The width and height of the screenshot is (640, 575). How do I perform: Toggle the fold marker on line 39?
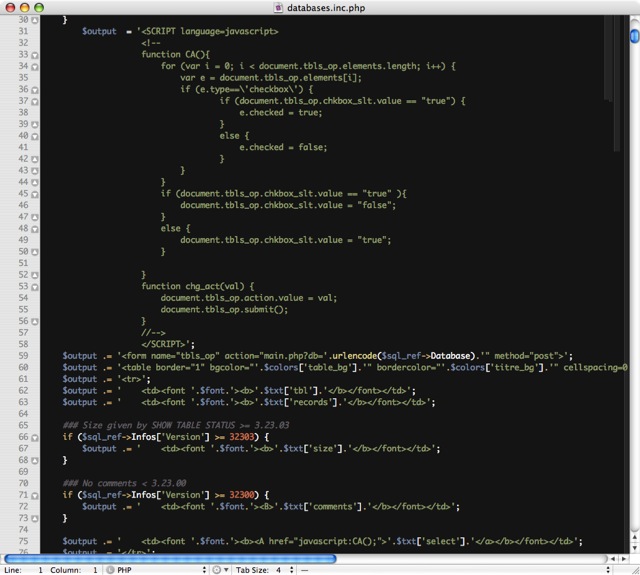click(35, 124)
